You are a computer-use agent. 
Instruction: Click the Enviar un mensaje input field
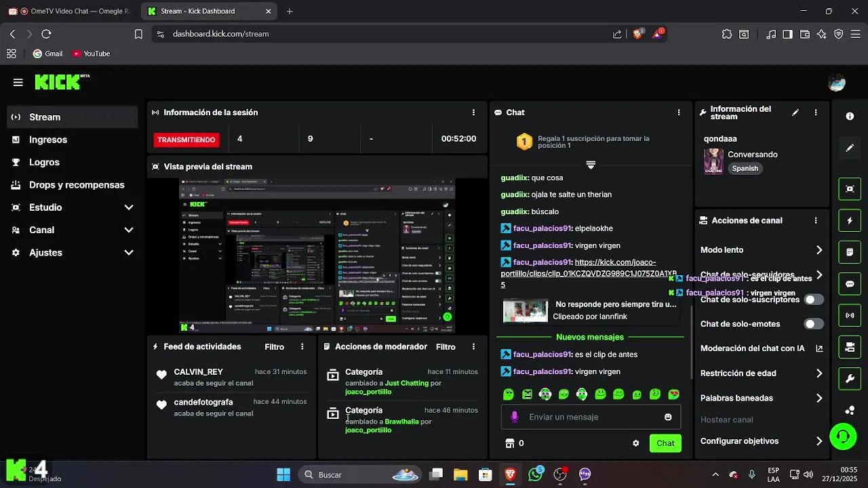pyautogui.click(x=591, y=417)
